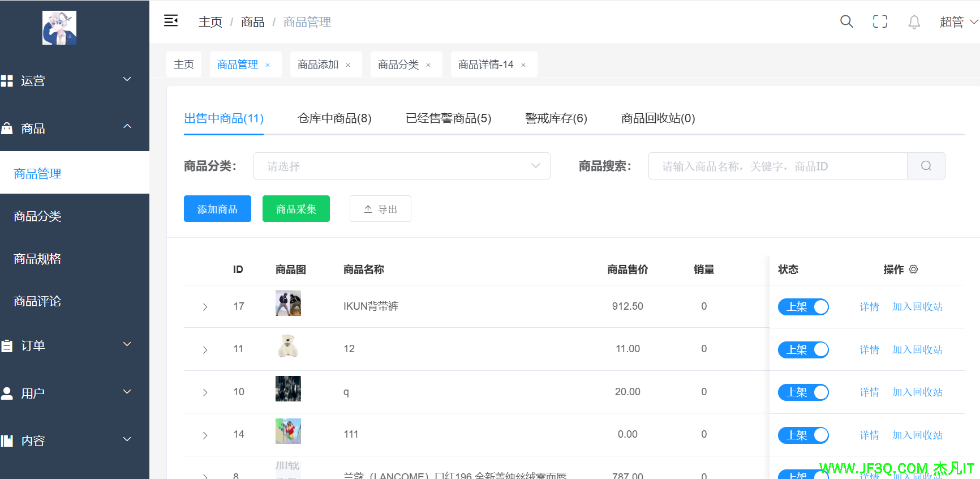Switch to the 仓库中商品(8) tab
This screenshot has width=980, height=479.
(334, 118)
